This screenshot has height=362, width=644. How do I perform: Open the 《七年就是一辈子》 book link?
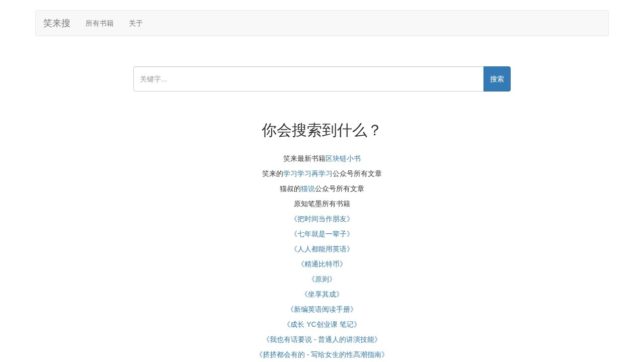click(x=321, y=234)
